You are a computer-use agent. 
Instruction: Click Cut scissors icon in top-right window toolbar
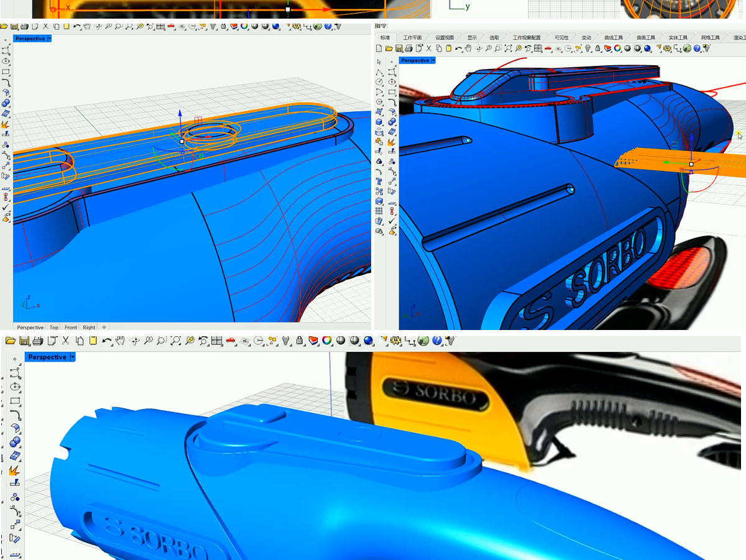click(x=429, y=48)
